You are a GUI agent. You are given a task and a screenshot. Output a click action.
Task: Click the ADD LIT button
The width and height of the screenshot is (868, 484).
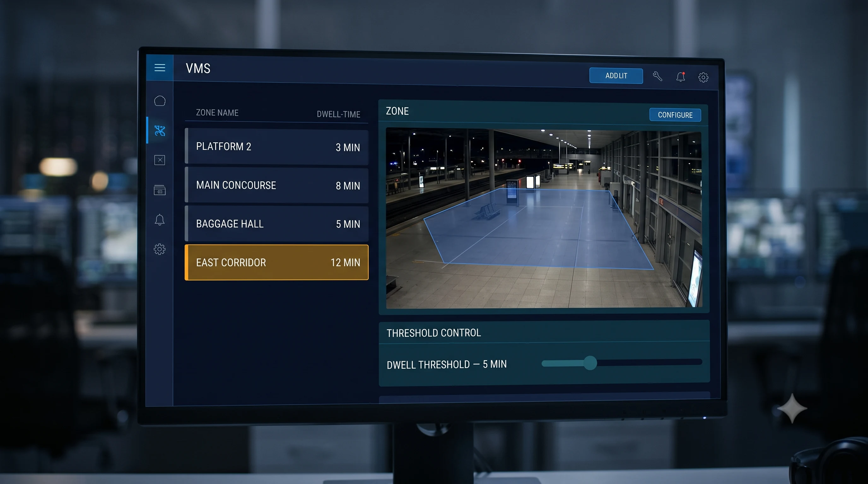(x=616, y=76)
